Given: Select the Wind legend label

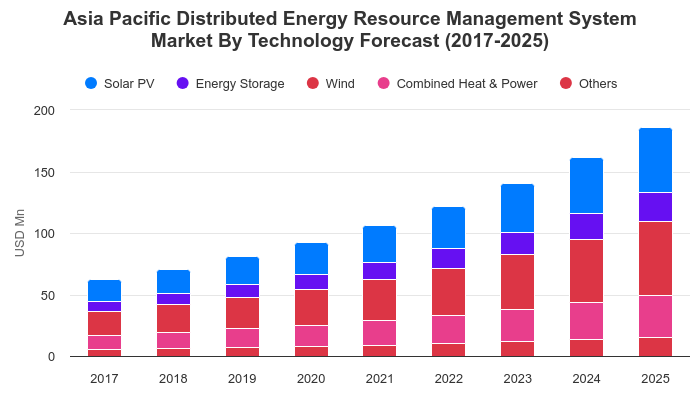Looking at the screenshot, I should tap(340, 83).
